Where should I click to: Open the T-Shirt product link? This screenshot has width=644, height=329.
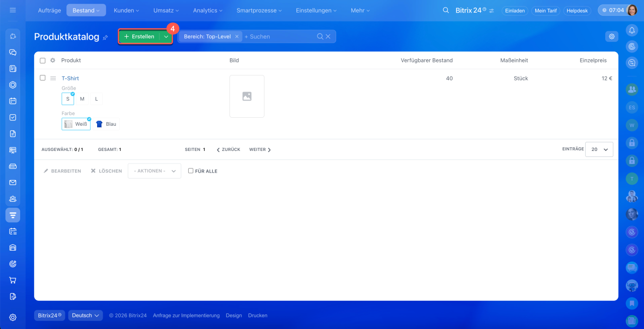(70, 78)
